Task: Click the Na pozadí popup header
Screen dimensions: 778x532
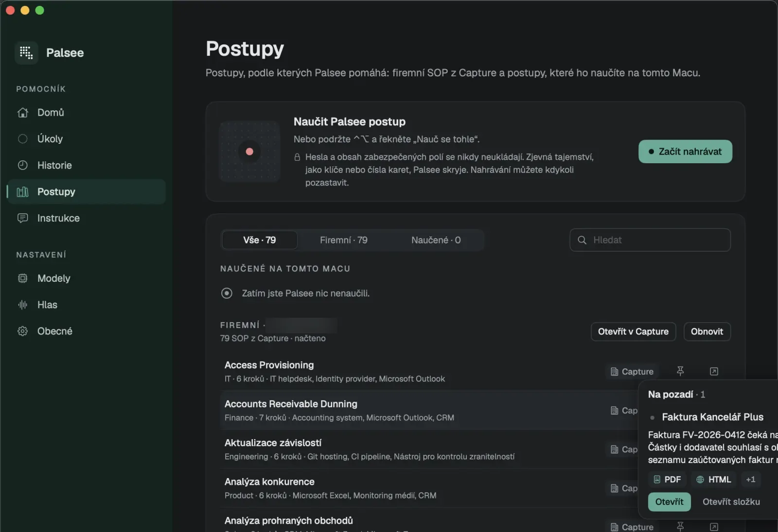Action: tap(676, 395)
